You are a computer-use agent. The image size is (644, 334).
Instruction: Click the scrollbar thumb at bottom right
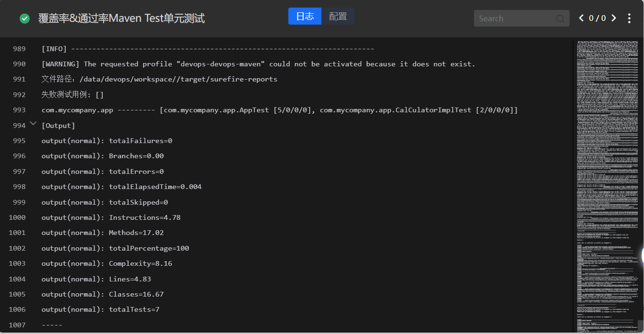[640, 326]
